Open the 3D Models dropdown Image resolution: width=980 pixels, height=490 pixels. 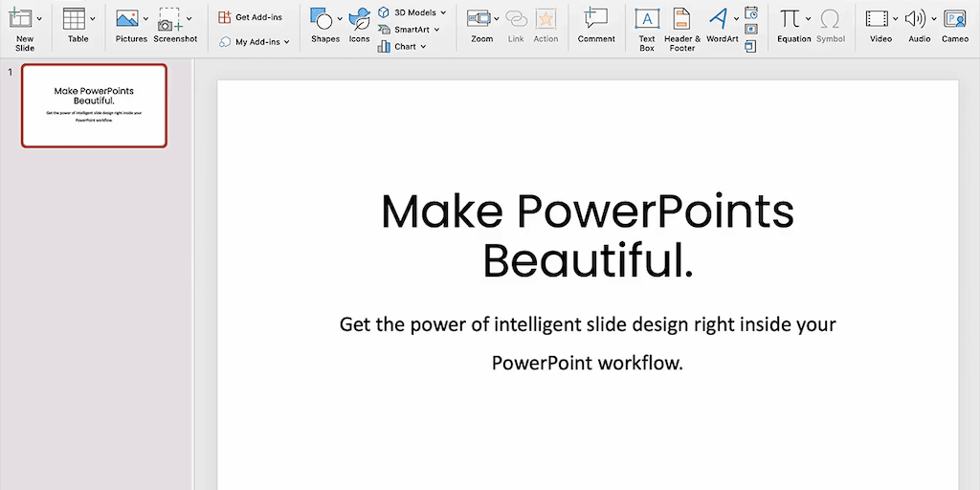click(x=443, y=12)
